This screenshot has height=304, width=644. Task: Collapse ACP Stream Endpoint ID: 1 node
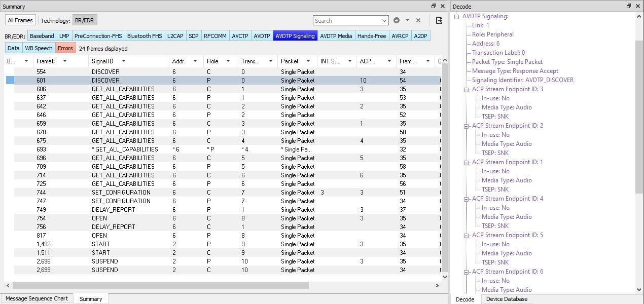466,162
